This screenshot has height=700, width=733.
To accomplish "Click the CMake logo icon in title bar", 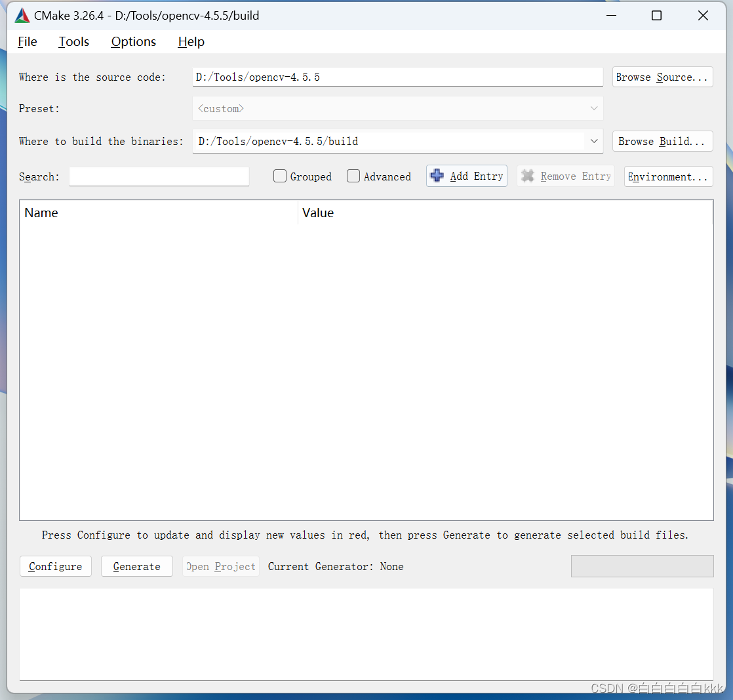I will click(x=22, y=16).
